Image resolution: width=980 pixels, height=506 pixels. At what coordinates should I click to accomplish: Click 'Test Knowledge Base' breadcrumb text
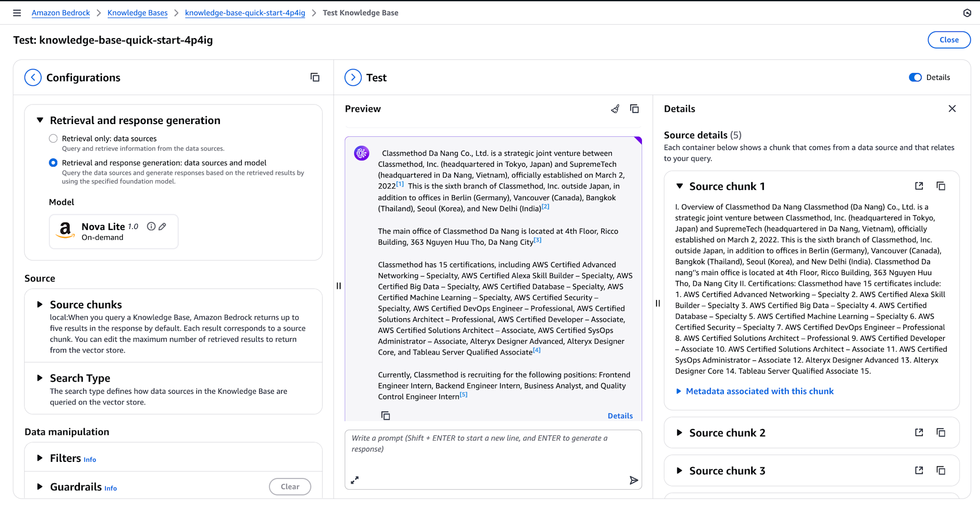click(361, 13)
